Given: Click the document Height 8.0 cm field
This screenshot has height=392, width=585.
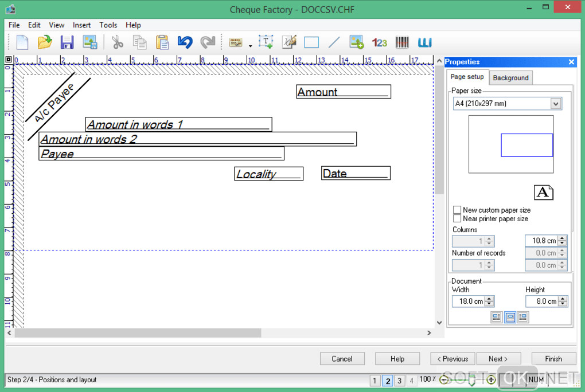Looking at the screenshot, I should [x=543, y=301].
